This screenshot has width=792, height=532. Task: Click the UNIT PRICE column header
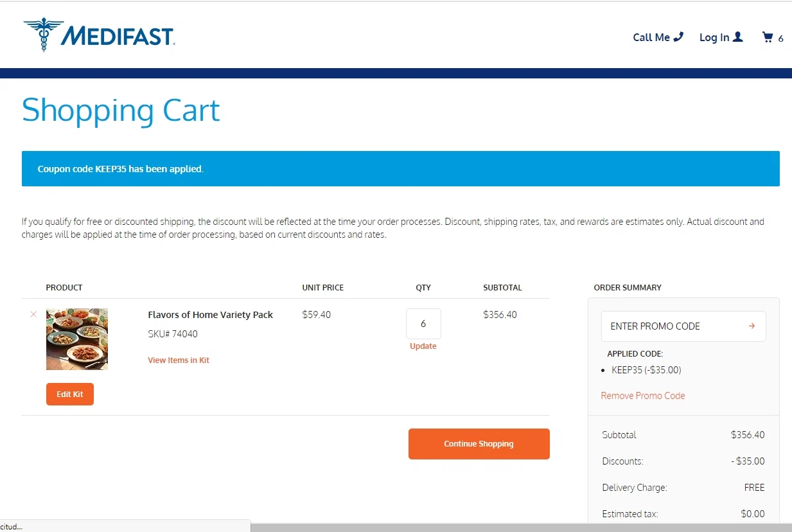point(323,288)
